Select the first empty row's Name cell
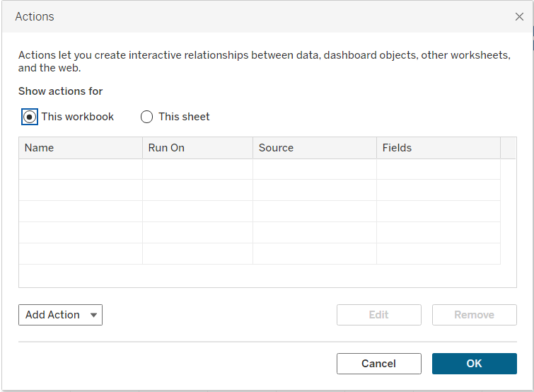 click(80, 169)
